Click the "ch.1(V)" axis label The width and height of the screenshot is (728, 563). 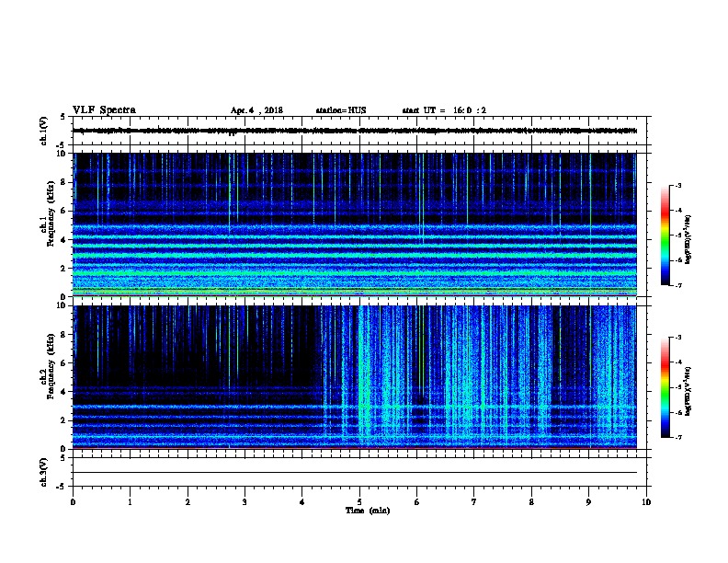coord(44,131)
